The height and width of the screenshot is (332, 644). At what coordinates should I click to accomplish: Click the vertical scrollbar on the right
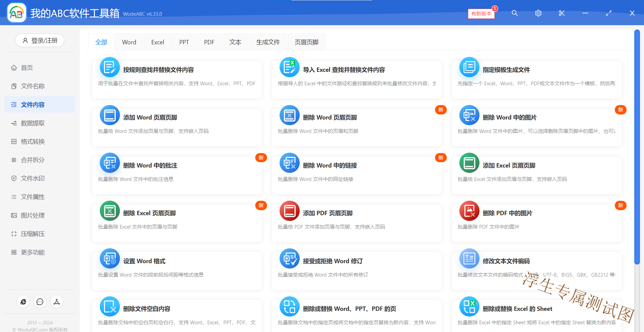[637, 148]
